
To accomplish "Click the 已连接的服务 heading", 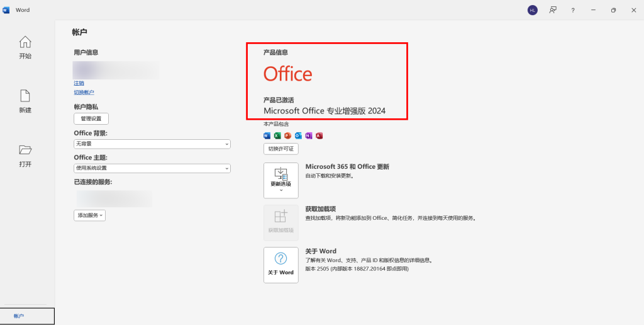I will point(93,182).
